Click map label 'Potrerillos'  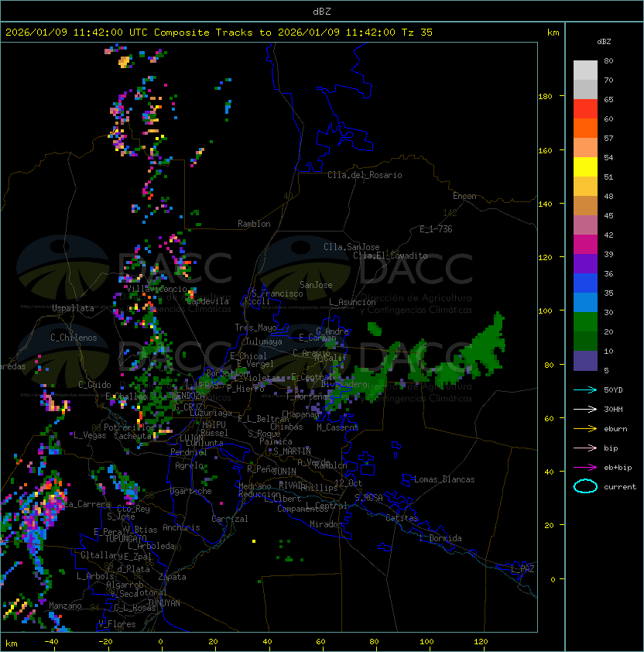click(x=129, y=427)
